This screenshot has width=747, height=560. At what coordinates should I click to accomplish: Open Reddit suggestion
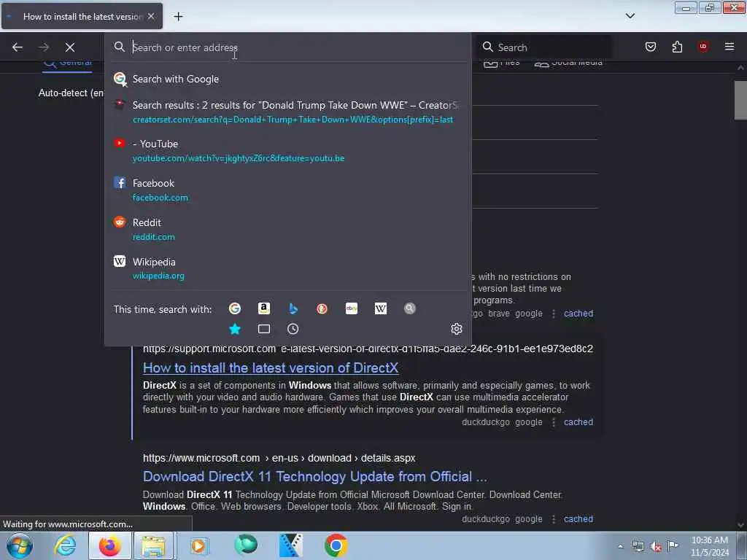point(287,229)
